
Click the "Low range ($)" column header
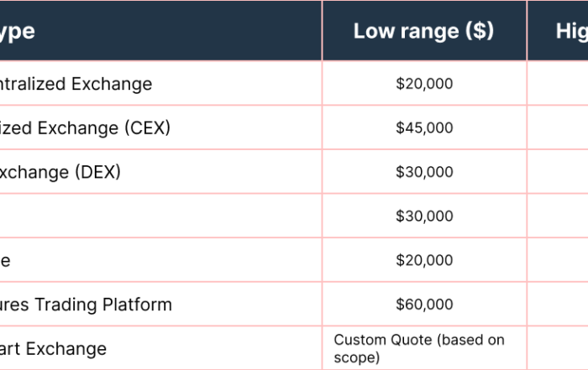coord(423,31)
